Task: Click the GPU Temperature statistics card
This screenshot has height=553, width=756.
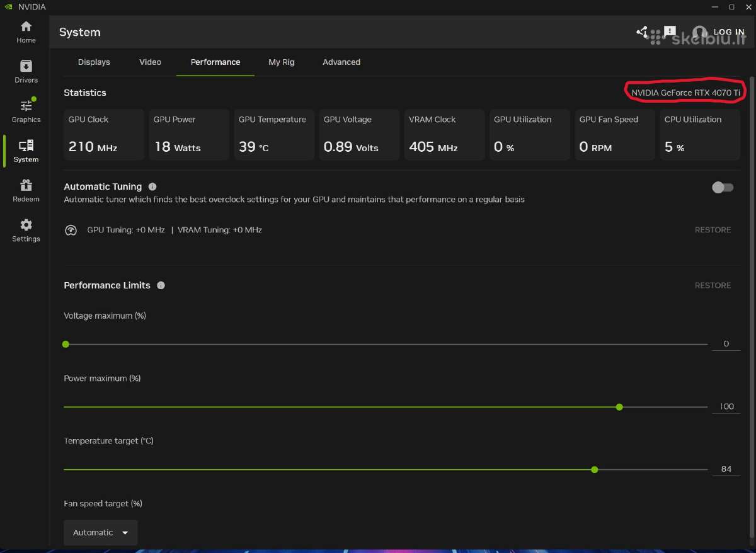Action: point(274,134)
